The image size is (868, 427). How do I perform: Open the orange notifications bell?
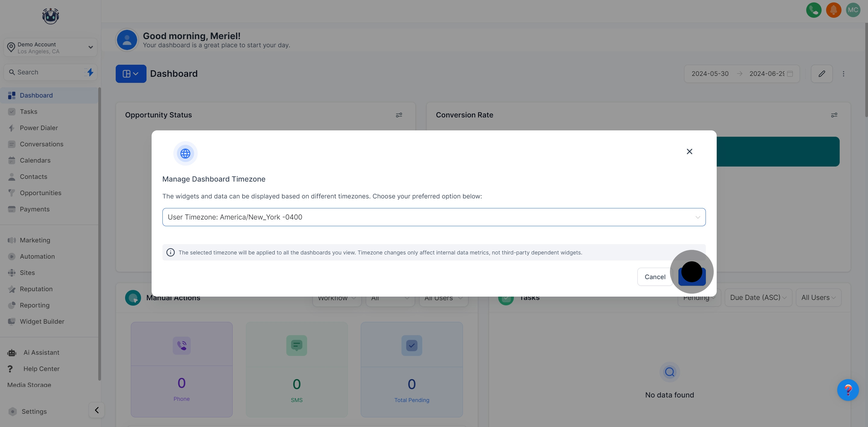click(x=833, y=10)
